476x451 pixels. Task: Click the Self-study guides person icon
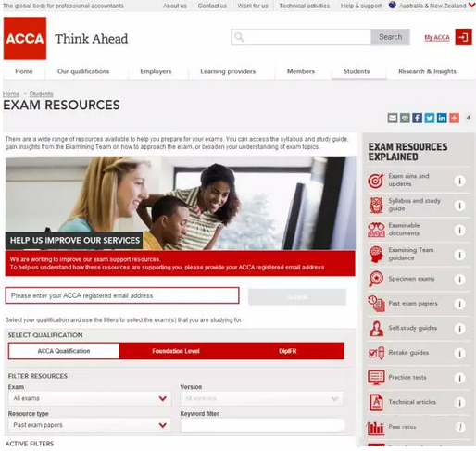coord(376,329)
